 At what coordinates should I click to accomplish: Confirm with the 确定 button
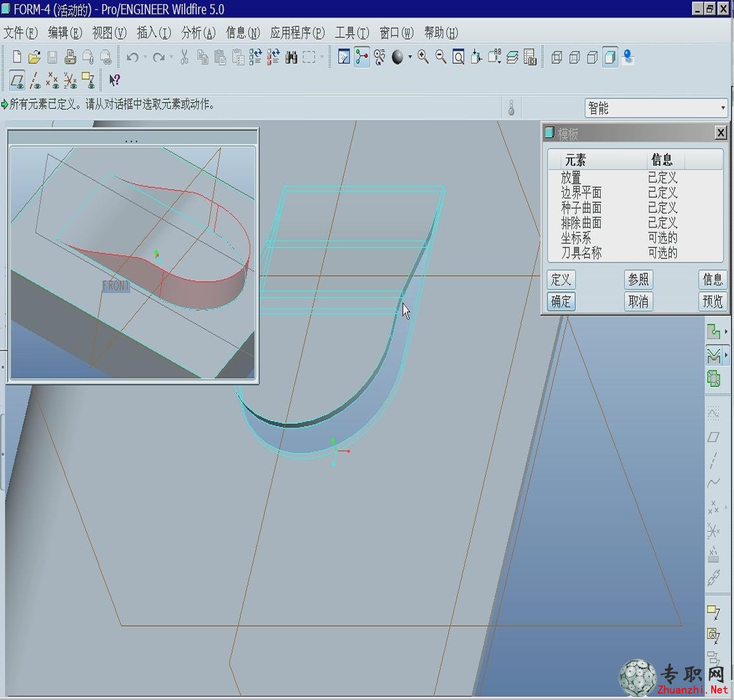[x=561, y=301]
